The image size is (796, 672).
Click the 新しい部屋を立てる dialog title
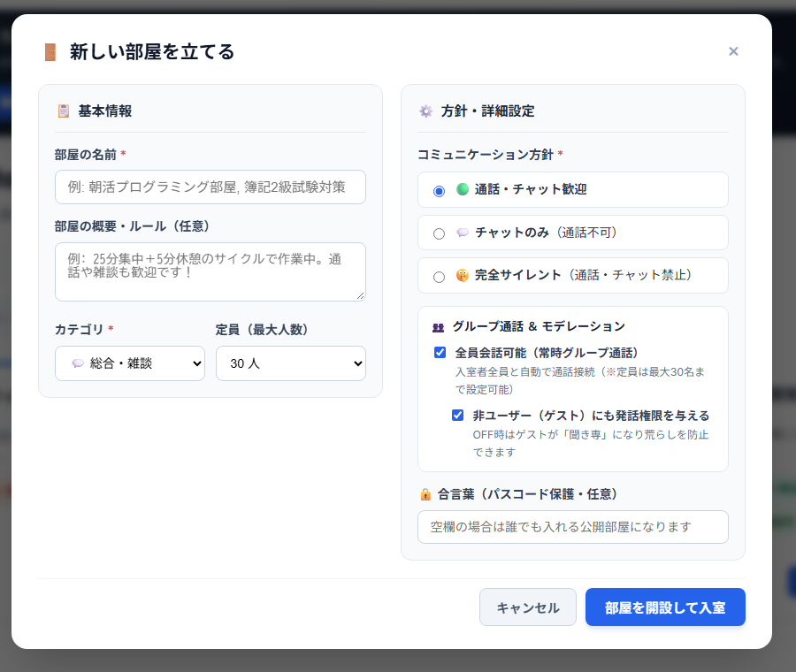(x=152, y=52)
